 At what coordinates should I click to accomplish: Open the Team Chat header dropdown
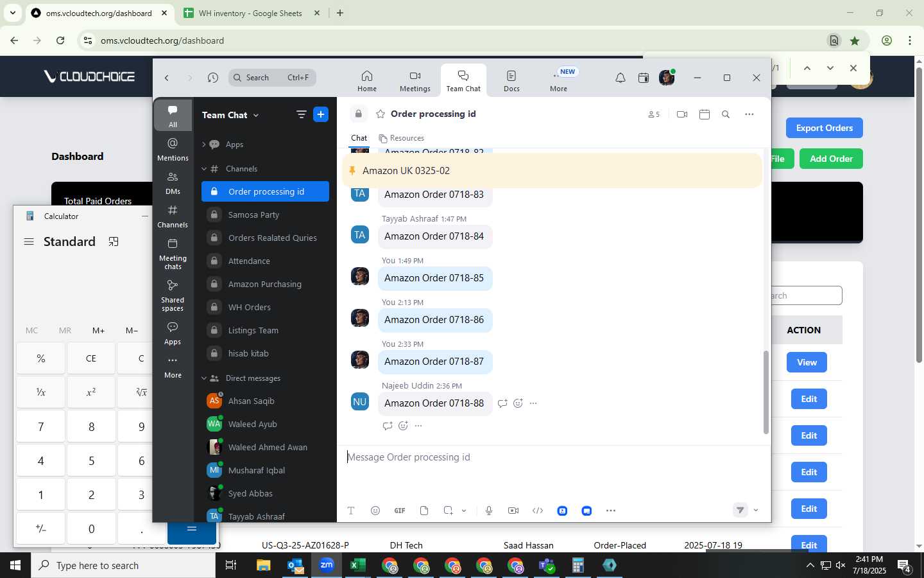click(x=230, y=115)
